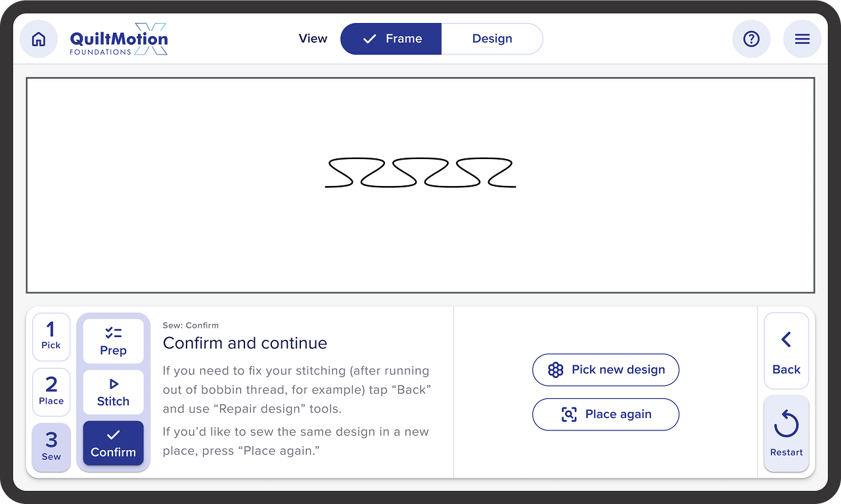Click the Back chevron arrow

(x=786, y=340)
